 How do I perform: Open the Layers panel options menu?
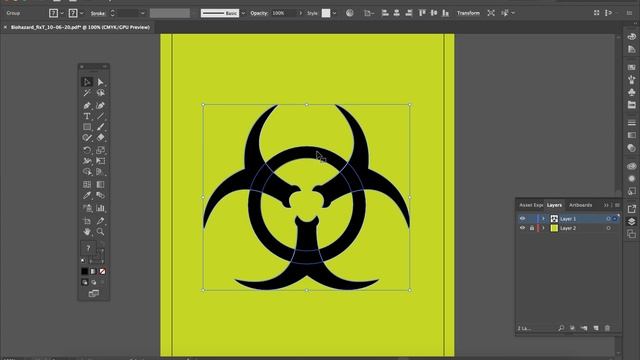pyautogui.click(x=617, y=205)
